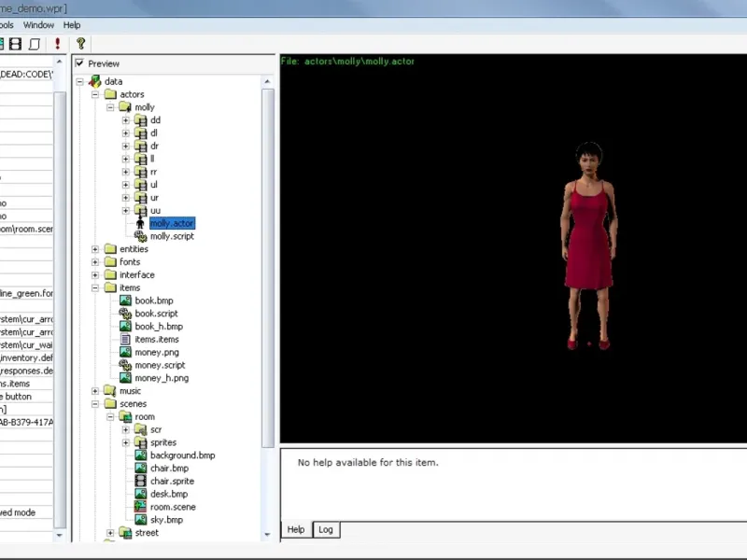Click the ul sprite folder icon
Image resolution: width=747 pixels, height=560 pixels.
coord(141,185)
